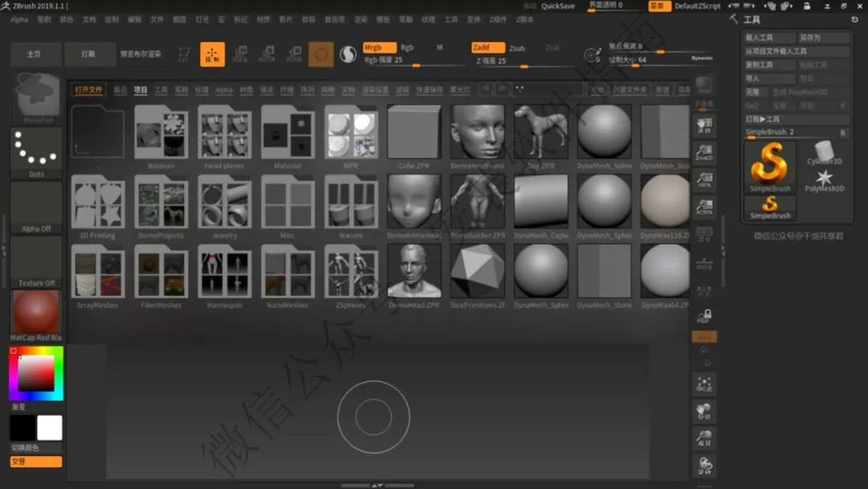Pick a hue in the color picker square
The height and width of the screenshot is (489, 868).
(36, 373)
